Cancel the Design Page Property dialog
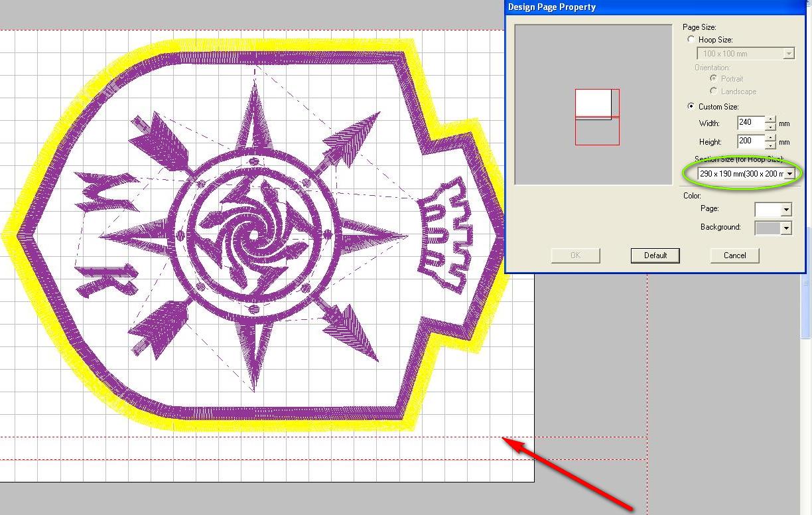 click(734, 256)
